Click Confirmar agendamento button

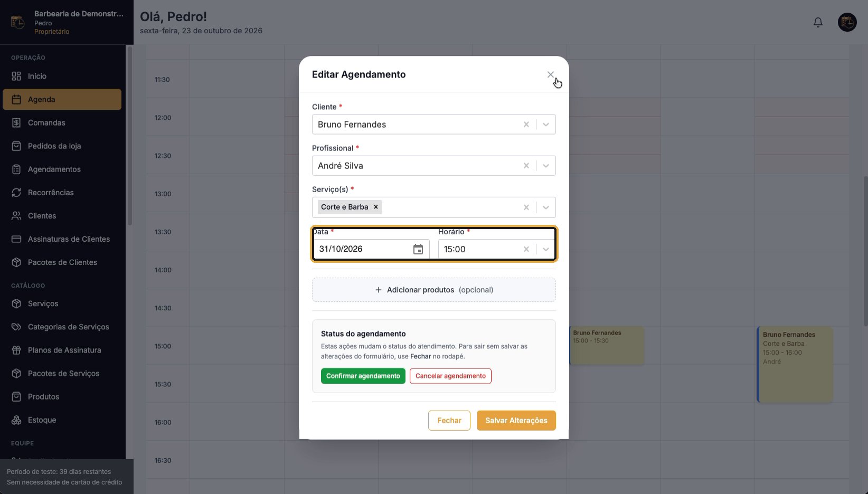click(363, 376)
